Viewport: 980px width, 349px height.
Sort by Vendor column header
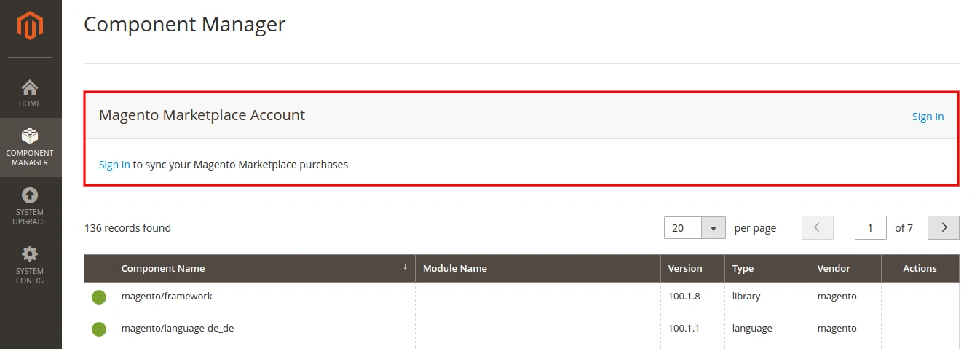(x=834, y=269)
